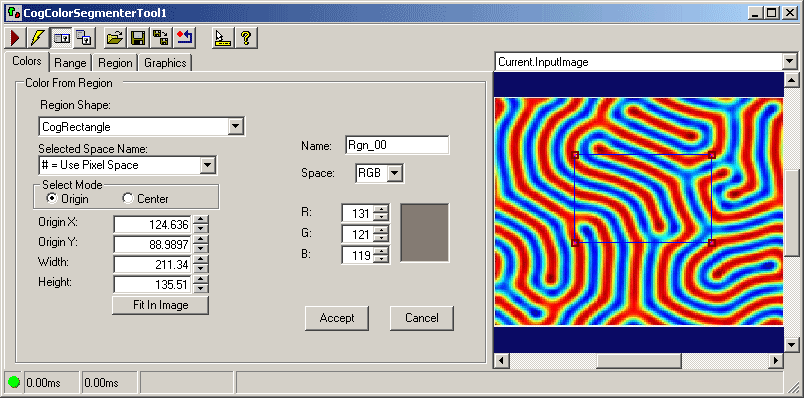Open the Region tab
This screenshot has height=398, width=804.
tap(115, 63)
